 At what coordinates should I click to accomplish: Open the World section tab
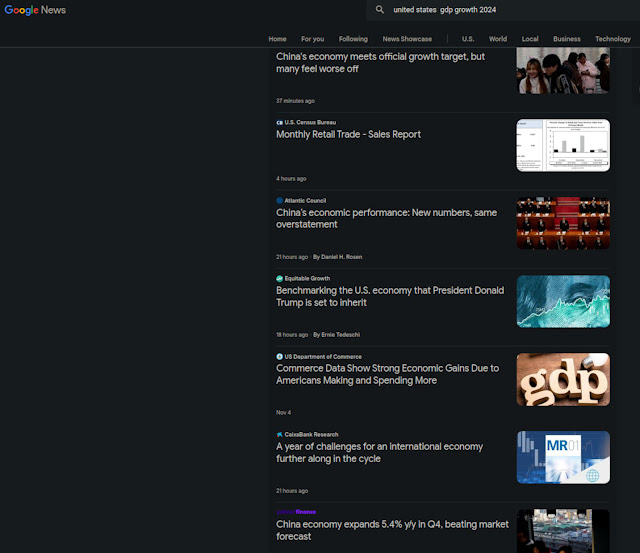pos(498,39)
